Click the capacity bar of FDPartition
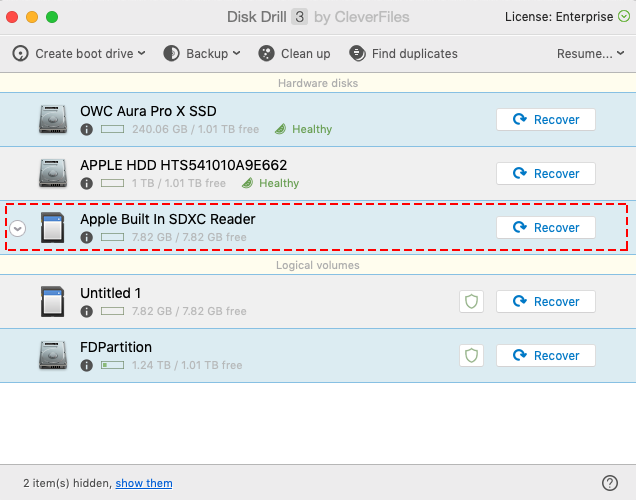Image resolution: width=636 pixels, height=500 pixels. click(x=112, y=366)
